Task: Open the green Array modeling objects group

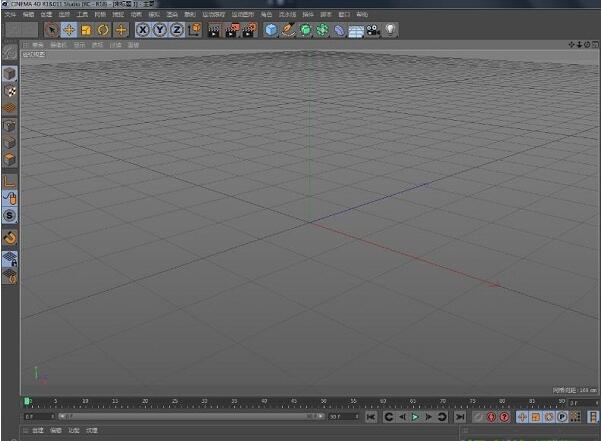Action: click(322, 30)
